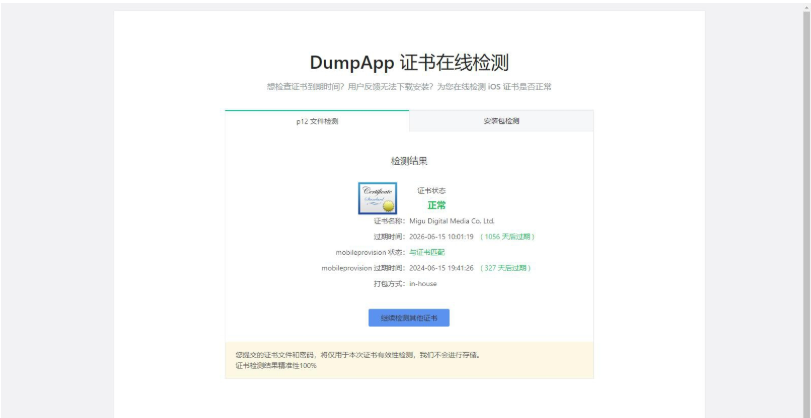Click the 与证书匹配 status text
This screenshot has height=418, width=811.
click(x=429, y=252)
